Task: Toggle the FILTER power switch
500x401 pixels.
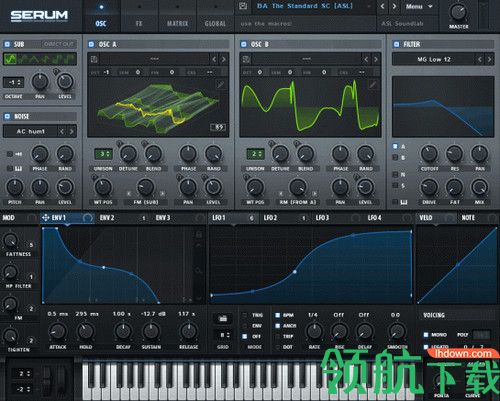Action: pyautogui.click(x=396, y=44)
